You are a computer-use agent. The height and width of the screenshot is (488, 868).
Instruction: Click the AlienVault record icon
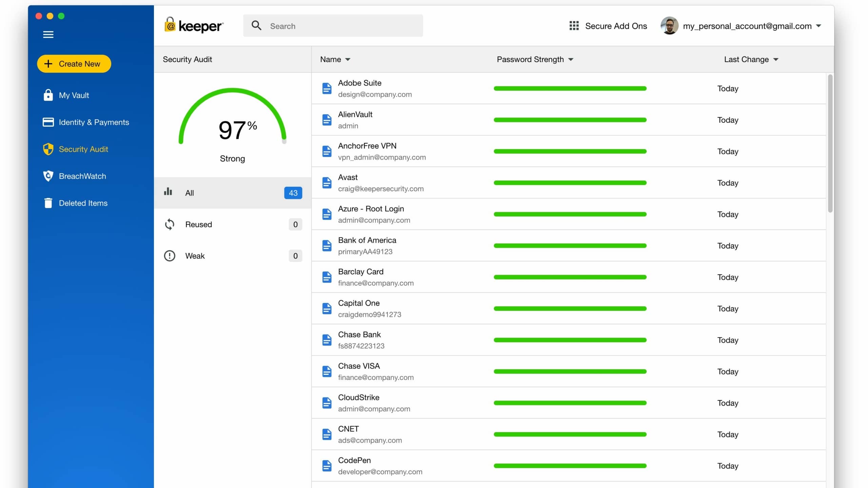click(x=327, y=120)
